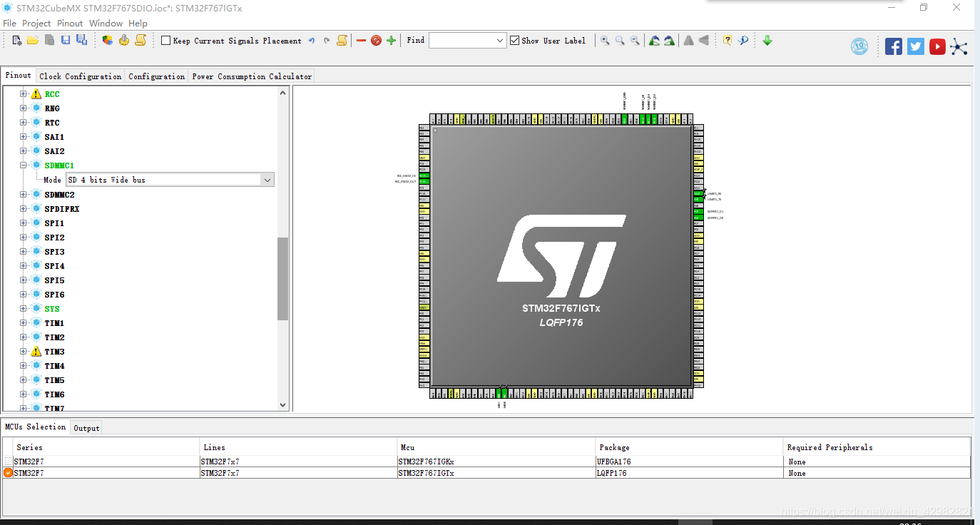Select the TIM1 tree item
Image resolution: width=980 pixels, height=525 pixels.
[x=54, y=323]
